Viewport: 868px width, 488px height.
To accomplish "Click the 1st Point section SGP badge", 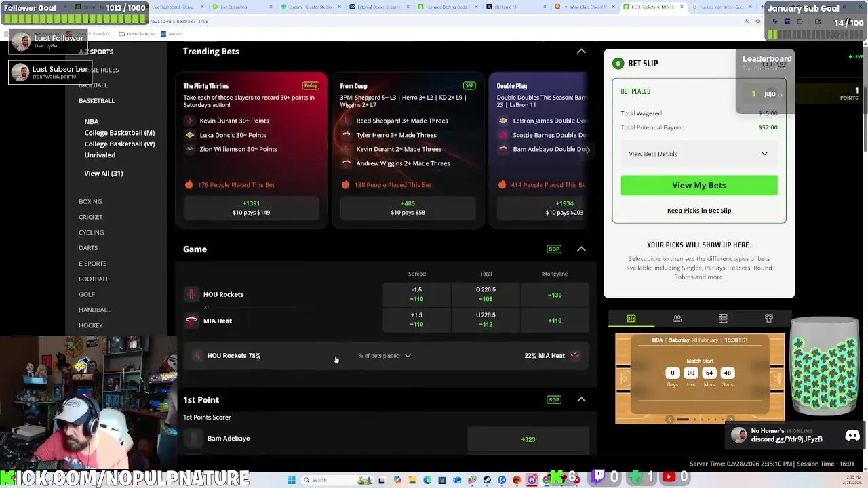I will point(554,399).
